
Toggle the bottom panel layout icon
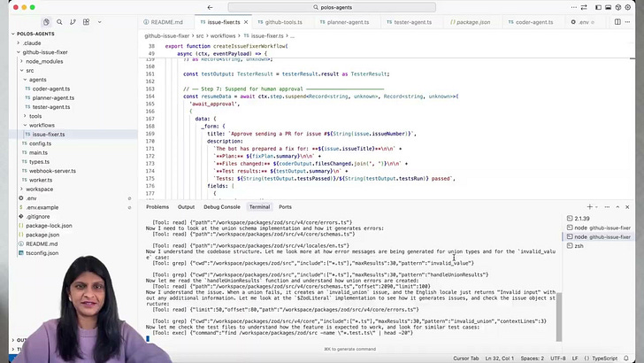(609, 7)
